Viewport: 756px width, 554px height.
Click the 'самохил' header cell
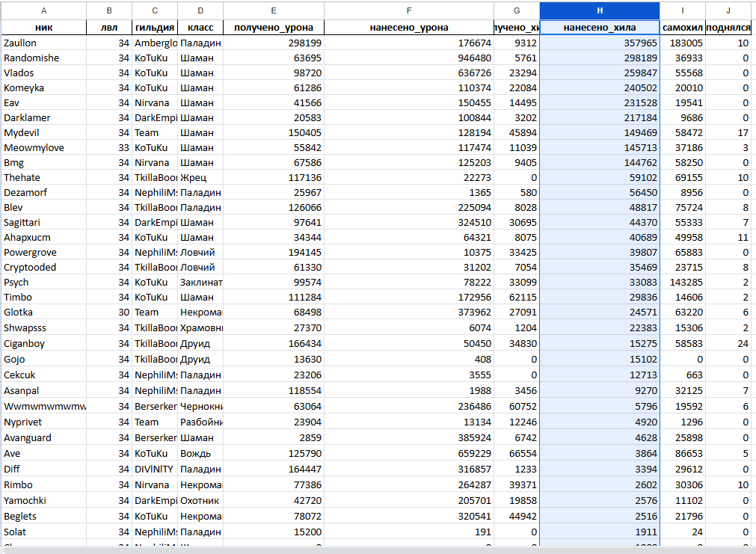(x=682, y=28)
